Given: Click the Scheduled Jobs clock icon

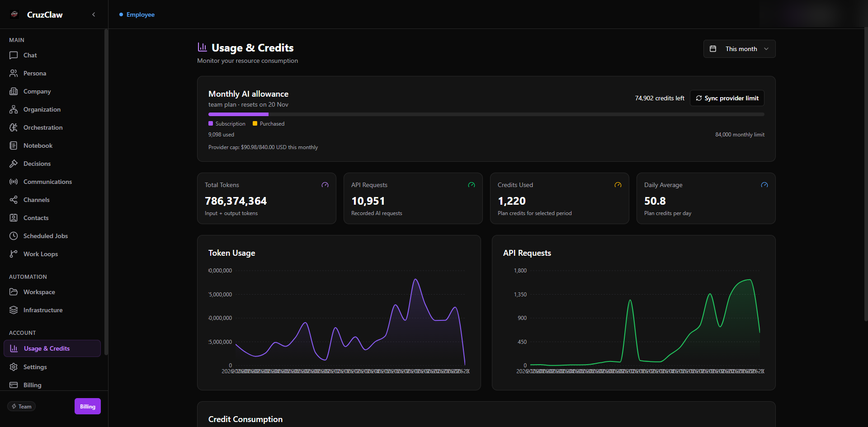Looking at the screenshot, I should click(14, 236).
